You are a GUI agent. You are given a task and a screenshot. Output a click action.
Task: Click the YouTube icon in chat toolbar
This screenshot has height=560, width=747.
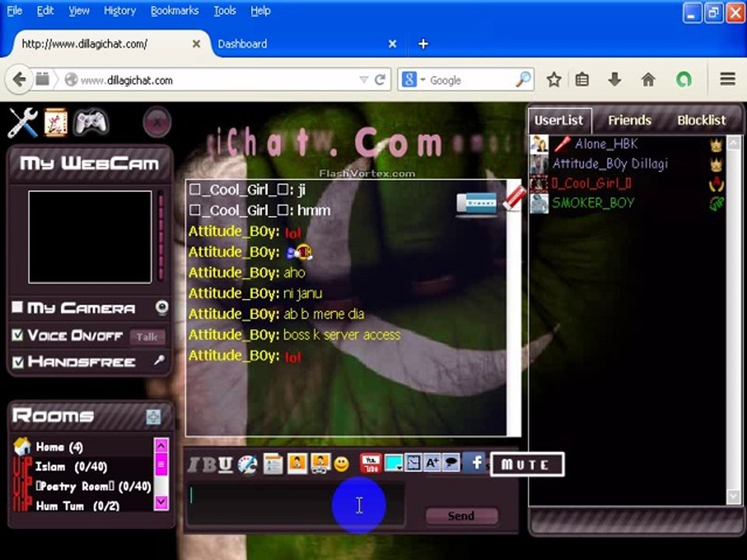(x=370, y=464)
